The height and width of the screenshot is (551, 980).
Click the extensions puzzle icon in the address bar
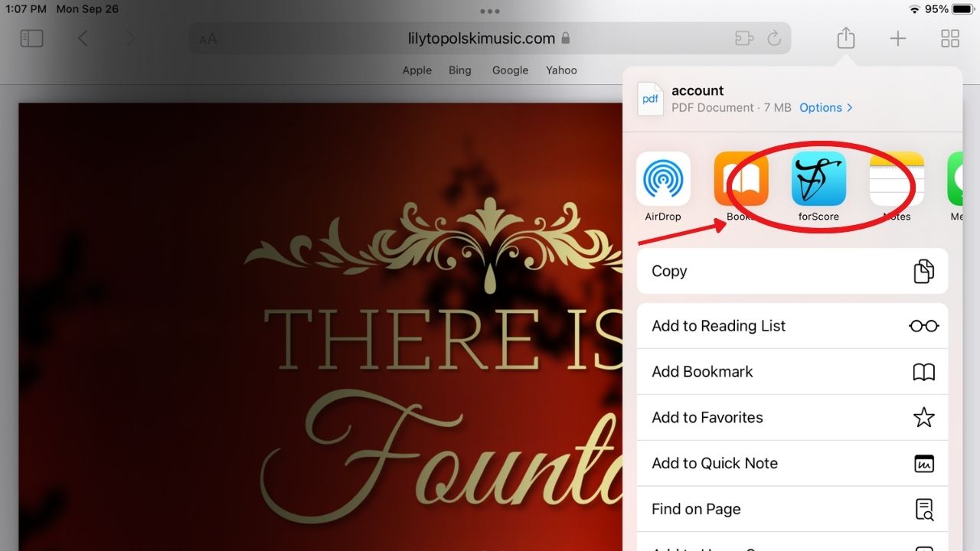click(x=744, y=38)
